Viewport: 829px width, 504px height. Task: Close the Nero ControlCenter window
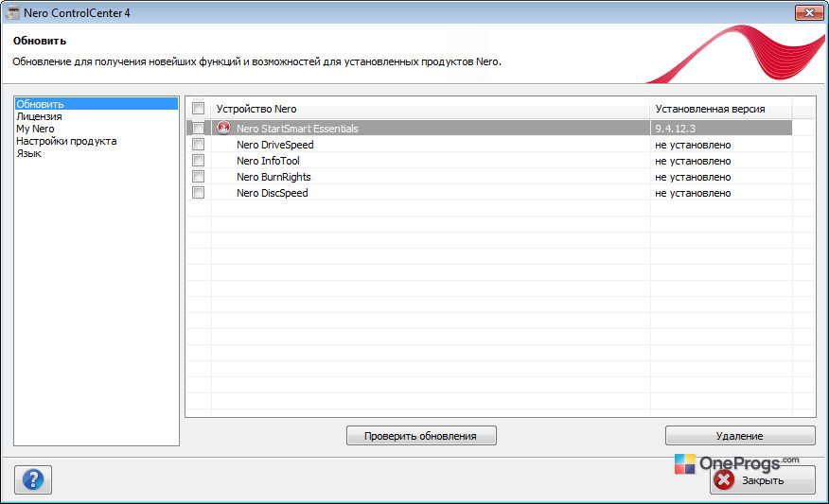pyautogui.click(x=809, y=12)
